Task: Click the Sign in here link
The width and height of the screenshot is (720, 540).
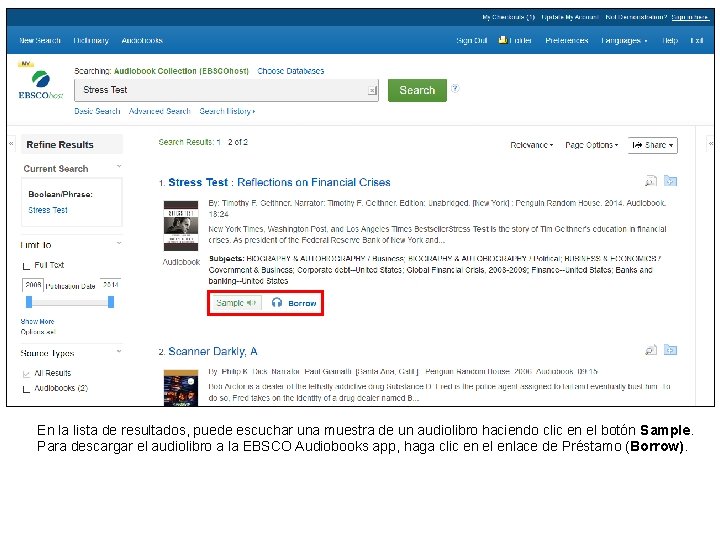Action: 690,17
